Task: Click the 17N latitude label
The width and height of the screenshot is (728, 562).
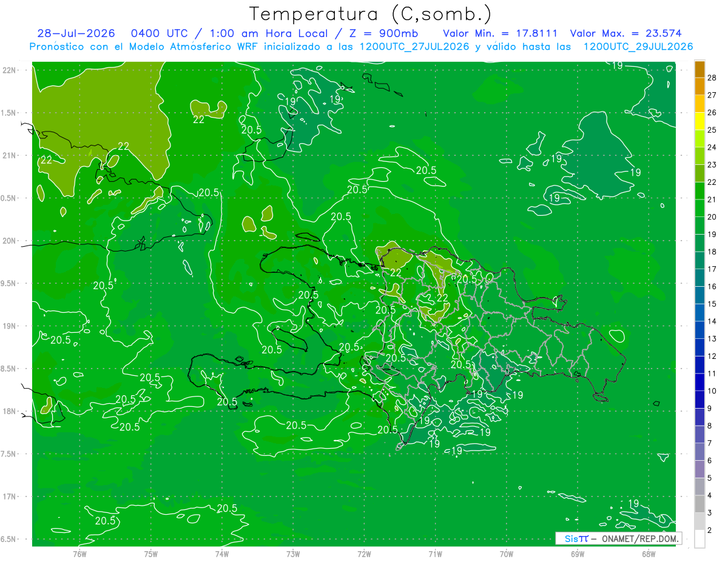Action: (x=10, y=497)
